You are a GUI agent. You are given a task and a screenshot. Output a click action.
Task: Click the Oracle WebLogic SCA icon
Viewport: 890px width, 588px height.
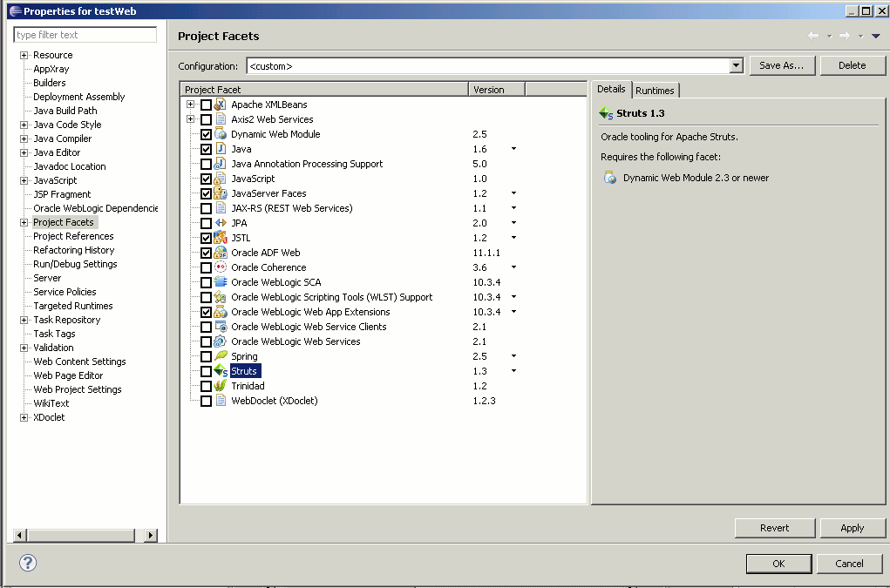pyautogui.click(x=221, y=282)
